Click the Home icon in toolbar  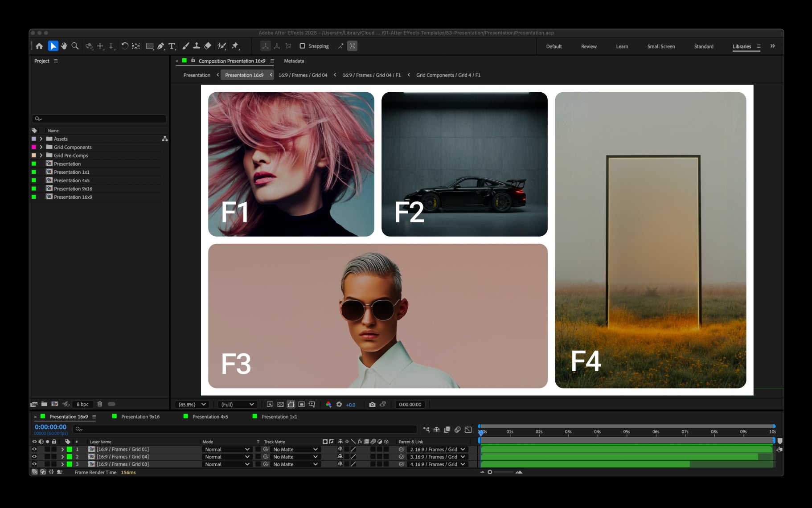coord(39,46)
